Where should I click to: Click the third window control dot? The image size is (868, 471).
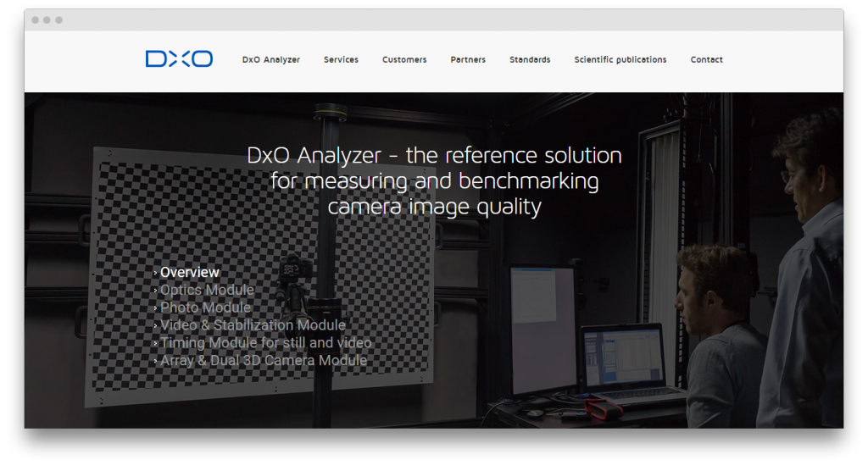(58, 20)
